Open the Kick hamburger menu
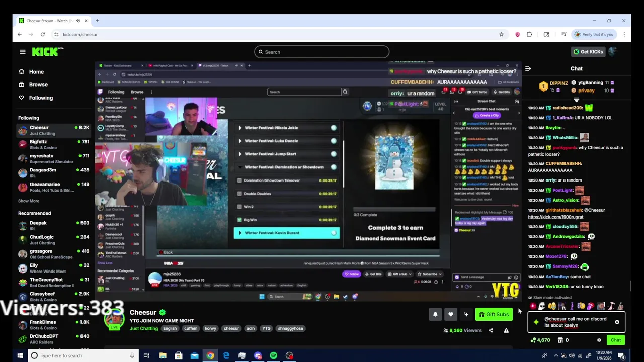Viewport: 644px width, 362px height. 23,52
